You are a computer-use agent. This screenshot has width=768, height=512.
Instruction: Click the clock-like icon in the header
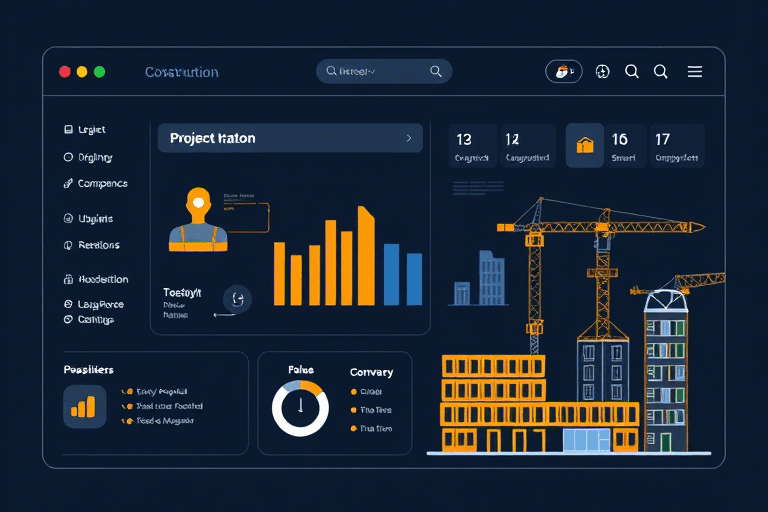coord(602,72)
